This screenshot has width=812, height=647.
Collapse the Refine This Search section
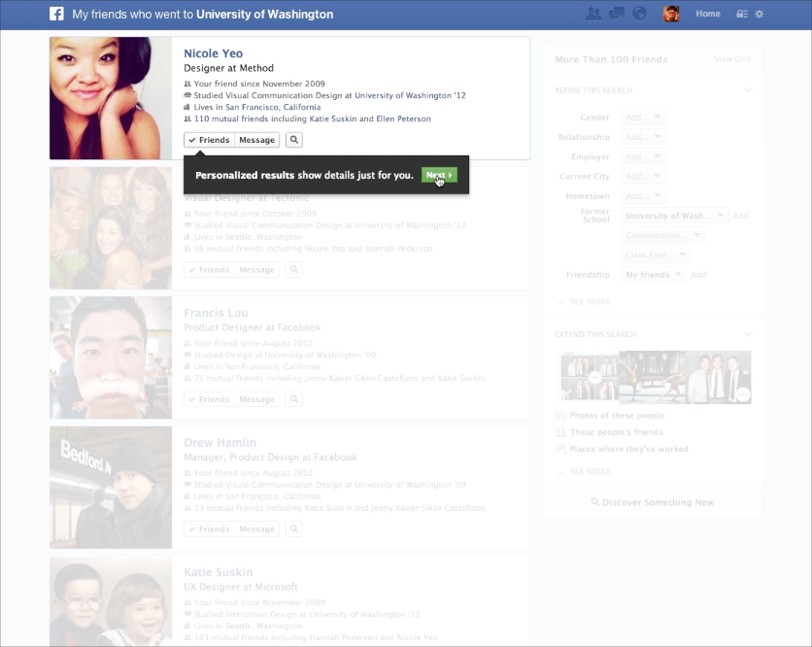pyautogui.click(x=748, y=90)
